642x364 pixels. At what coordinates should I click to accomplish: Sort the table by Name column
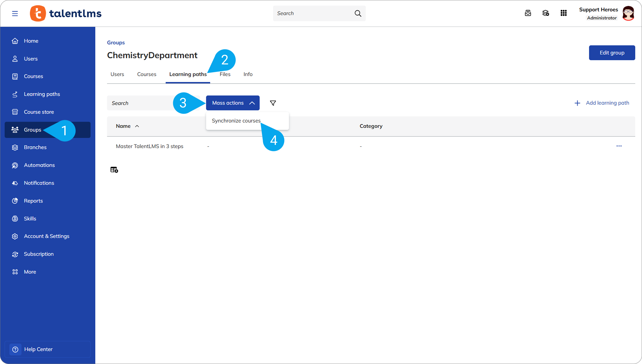pyautogui.click(x=127, y=126)
